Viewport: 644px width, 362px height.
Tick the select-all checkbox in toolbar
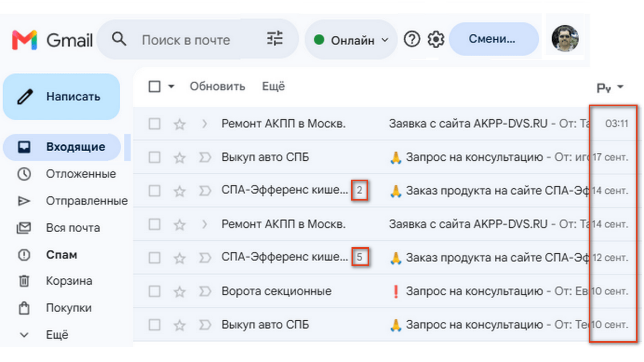(155, 86)
